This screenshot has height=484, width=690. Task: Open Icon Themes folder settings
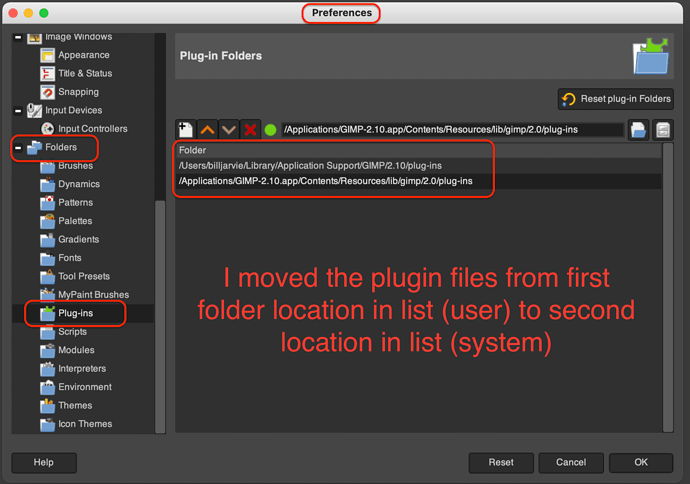85,425
